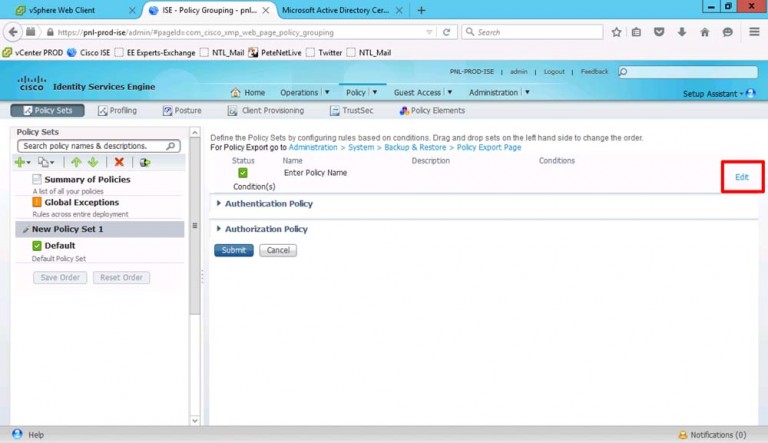Click the Submit button
Image resolution: width=768 pixels, height=443 pixels.
click(x=234, y=250)
